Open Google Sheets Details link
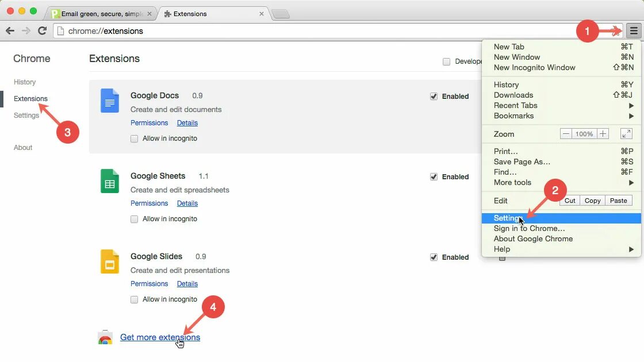This screenshot has height=362, width=644. point(187,203)
